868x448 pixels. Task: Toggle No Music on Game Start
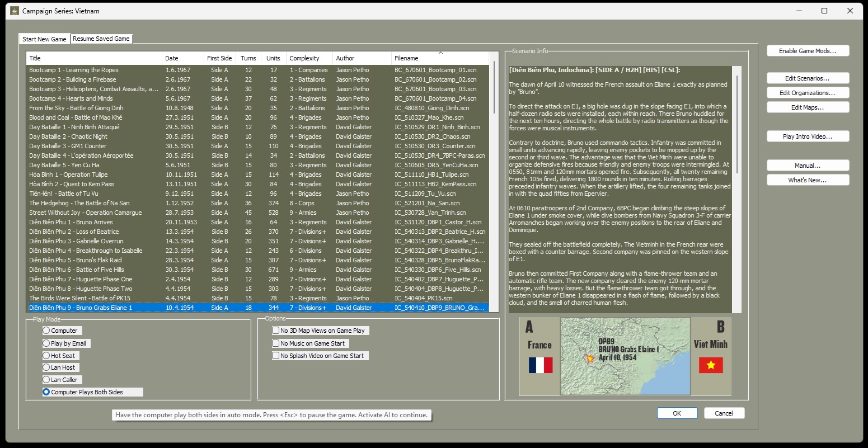click(310, 343)
